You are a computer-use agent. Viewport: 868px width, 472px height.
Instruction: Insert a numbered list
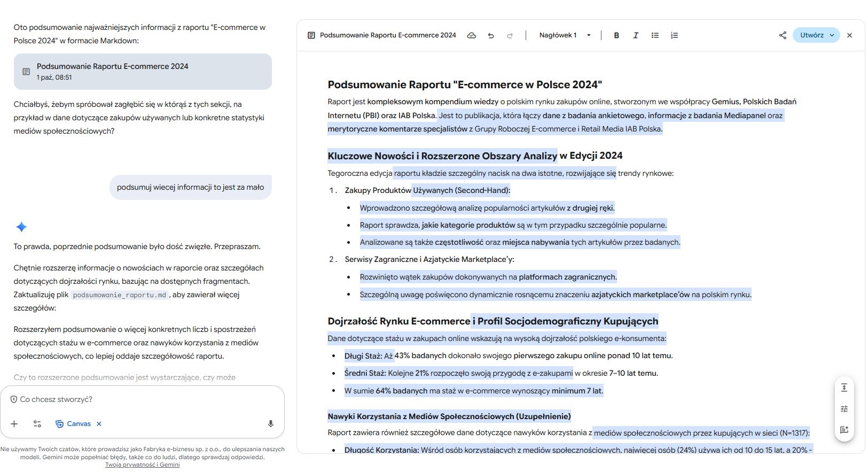point(674,35)
